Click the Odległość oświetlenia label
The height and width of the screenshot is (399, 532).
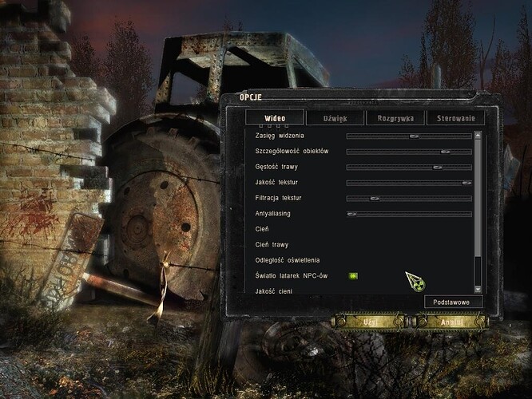coord(288,260)
